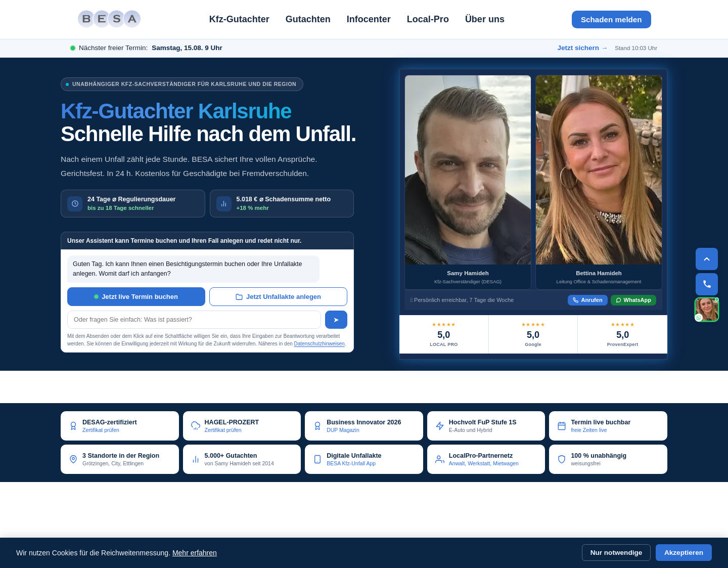Click Samy Hamideh's photo
Image resolution: width=728 pixels, height=568 pixels.
tap(468, 170)
